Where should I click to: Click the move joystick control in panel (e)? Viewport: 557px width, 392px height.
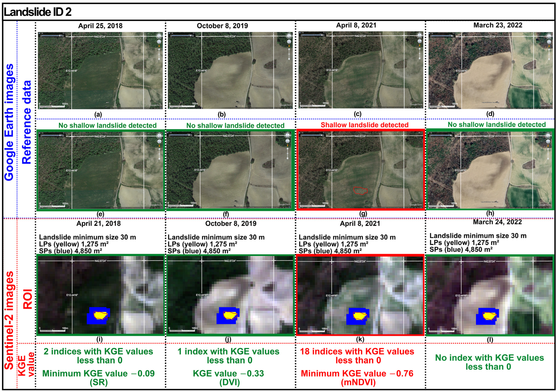tap(159, 141)
